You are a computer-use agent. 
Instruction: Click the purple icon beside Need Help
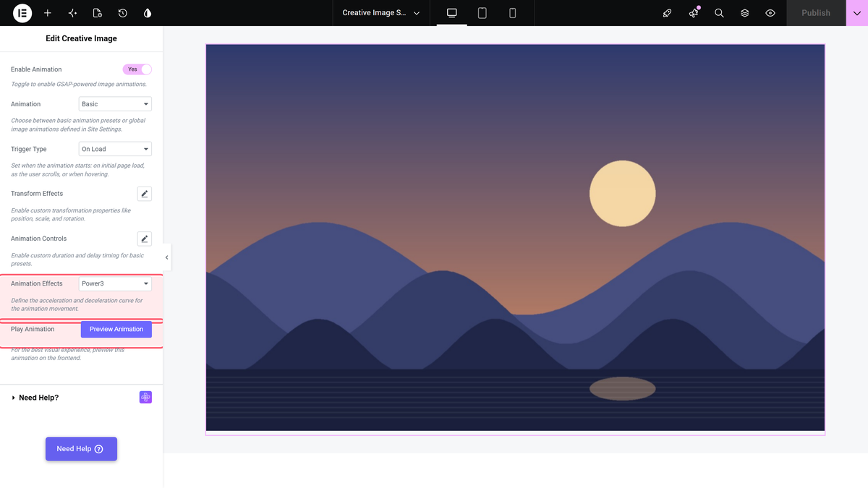[x=145, y=398]
